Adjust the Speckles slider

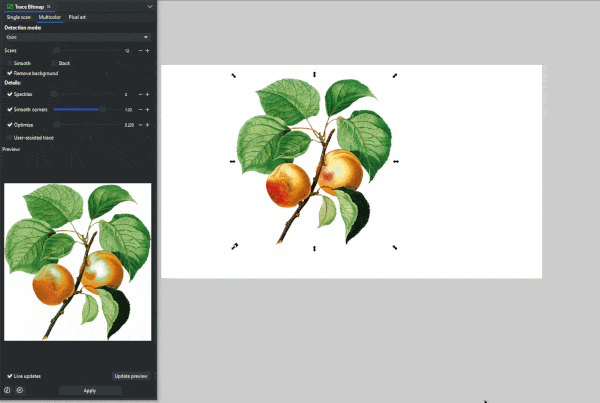tap(86, 94)
